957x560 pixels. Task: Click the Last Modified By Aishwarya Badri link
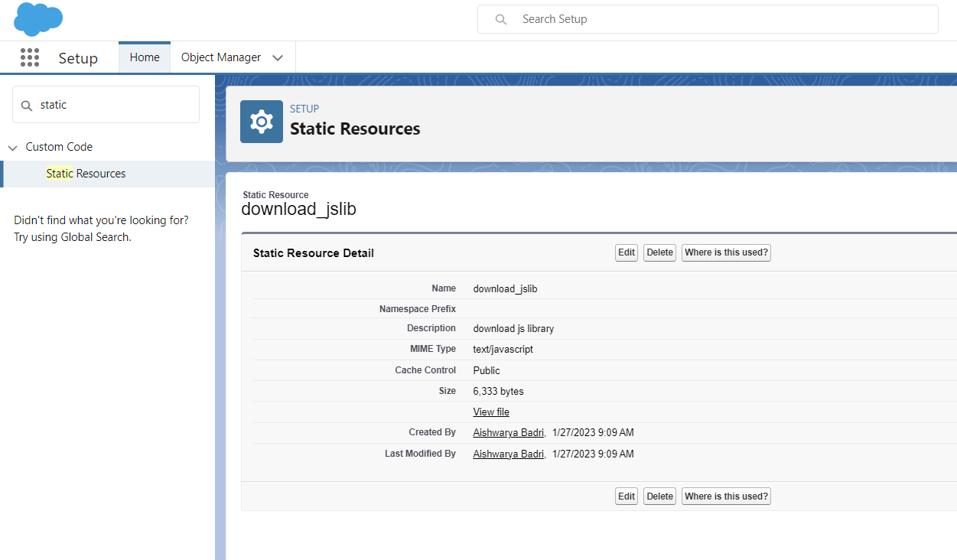[508, 454]
